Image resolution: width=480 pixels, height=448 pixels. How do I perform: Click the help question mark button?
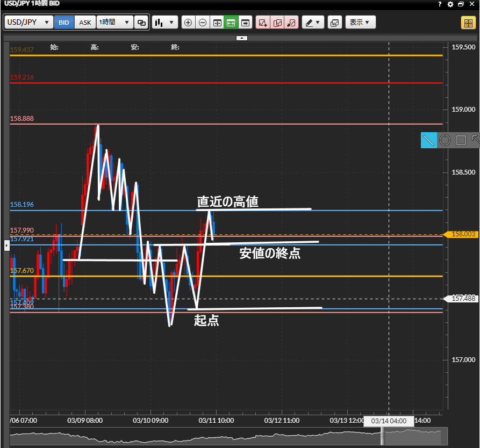click(440, 4)
